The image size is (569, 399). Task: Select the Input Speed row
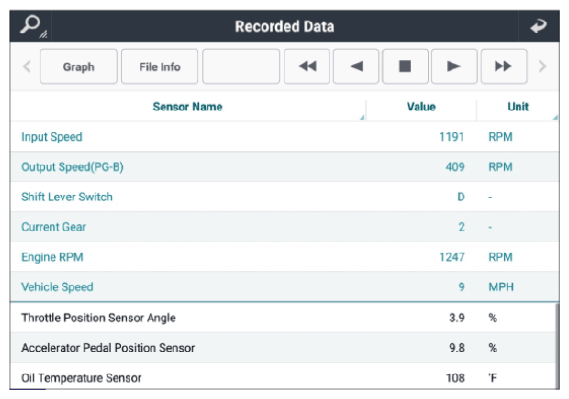click(x=284, y=137)
